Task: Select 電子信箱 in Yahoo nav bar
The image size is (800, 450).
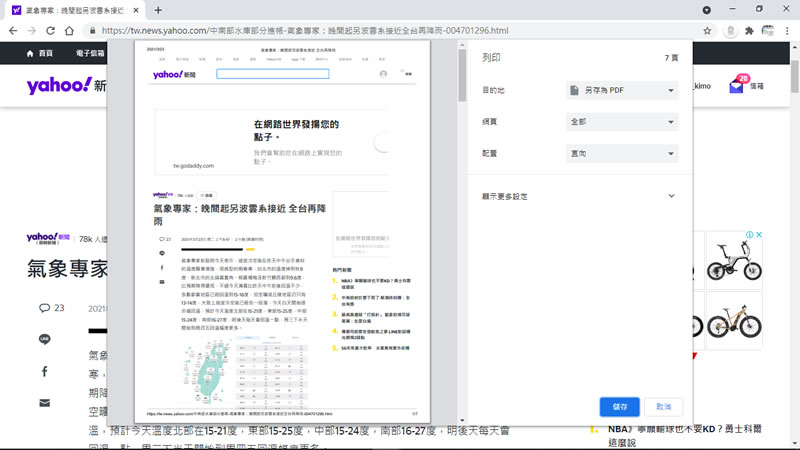Action: pyautogui.click(x=90, y=53)
